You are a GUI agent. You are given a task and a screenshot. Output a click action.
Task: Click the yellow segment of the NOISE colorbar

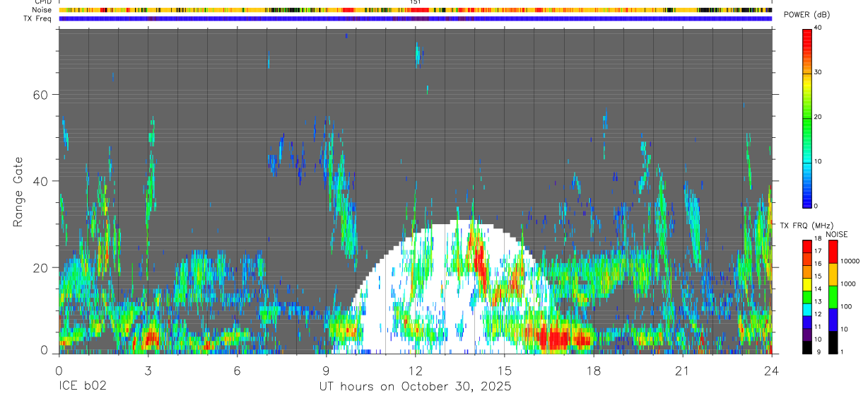pyautogui.click(x=833, y=274)
